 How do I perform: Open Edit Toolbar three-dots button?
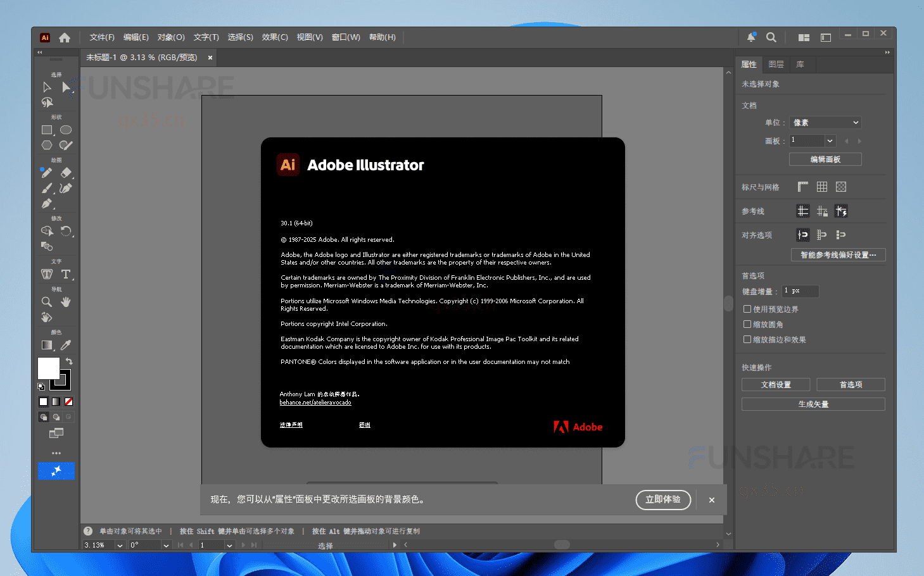56,453
